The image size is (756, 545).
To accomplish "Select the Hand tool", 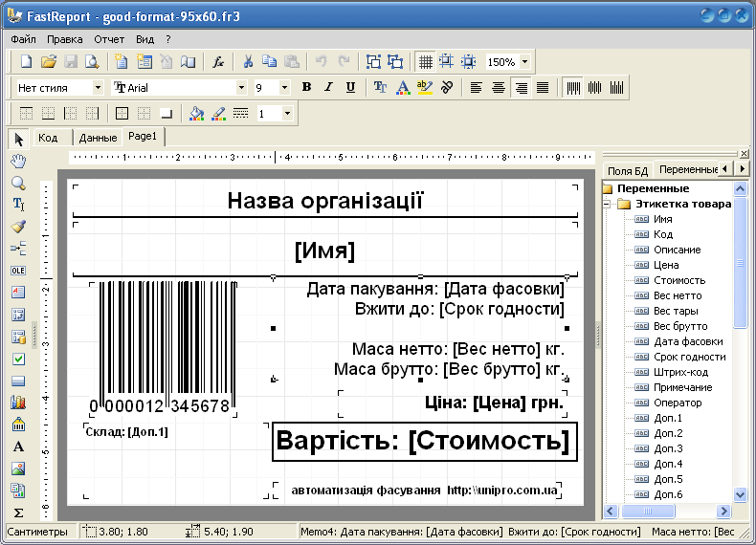I will pos(18,162).
